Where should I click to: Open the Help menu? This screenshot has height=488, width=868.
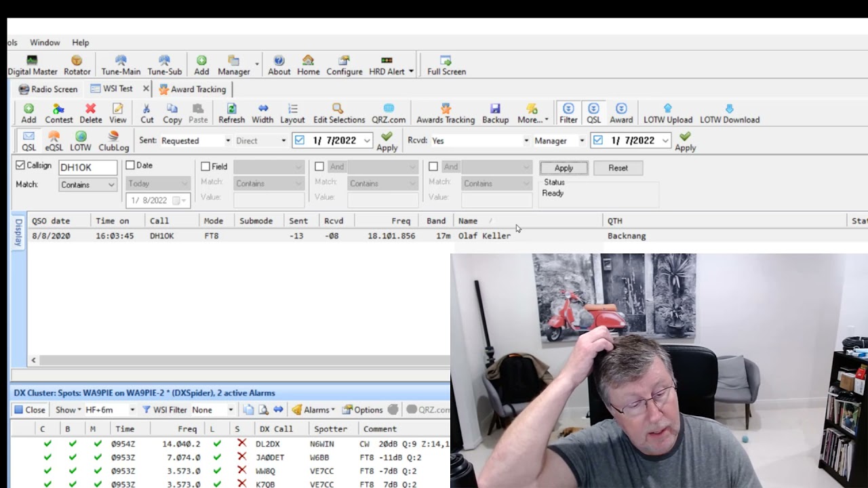pyautogui.click(x=80, y=43)
